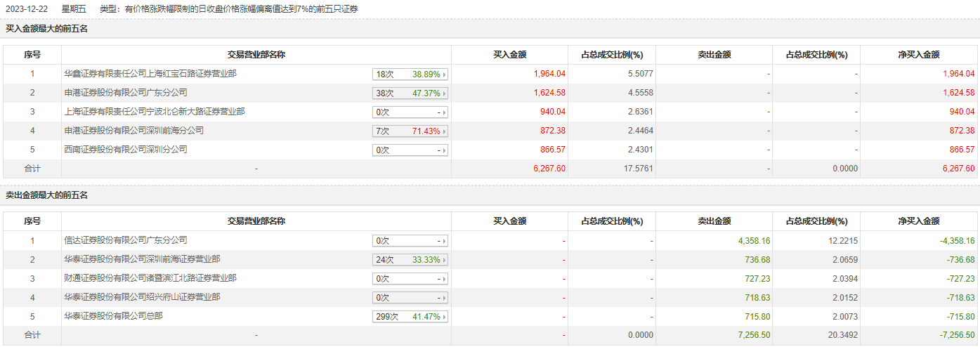Expand the 299次 41.47% dropdown
Viewport: 980px width, 347px height.
click(x=410, y=316)
